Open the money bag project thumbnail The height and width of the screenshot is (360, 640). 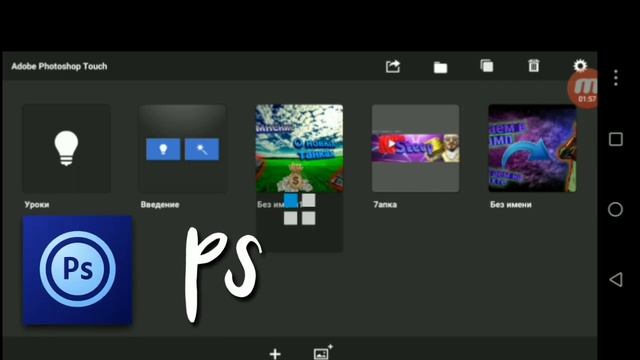pos(299,148)
